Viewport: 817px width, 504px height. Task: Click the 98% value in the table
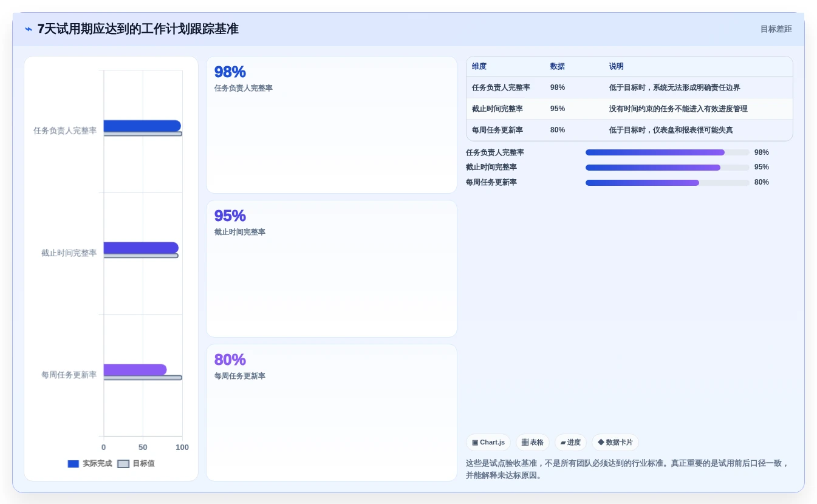(558, 87)
